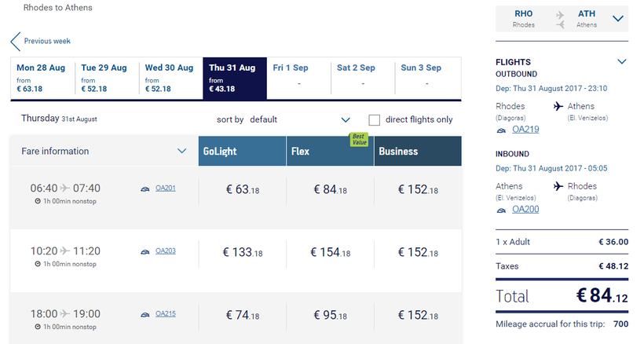Click the airline logo beside OA219 outbound

[501, 130]
